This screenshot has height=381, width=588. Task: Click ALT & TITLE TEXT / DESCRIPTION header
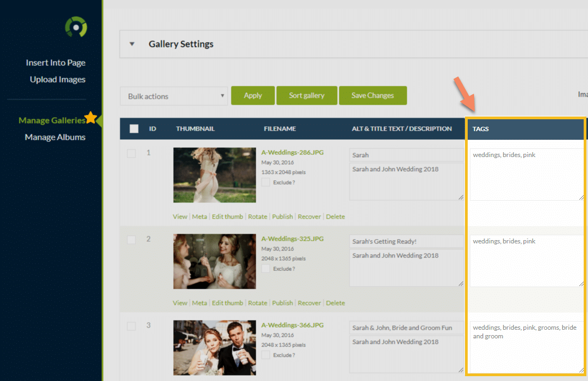click(402, 128)
